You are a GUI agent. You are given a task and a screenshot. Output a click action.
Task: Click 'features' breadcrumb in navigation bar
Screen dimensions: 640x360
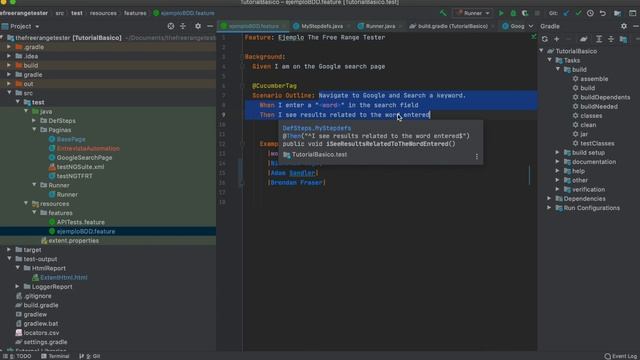point(135,13)
